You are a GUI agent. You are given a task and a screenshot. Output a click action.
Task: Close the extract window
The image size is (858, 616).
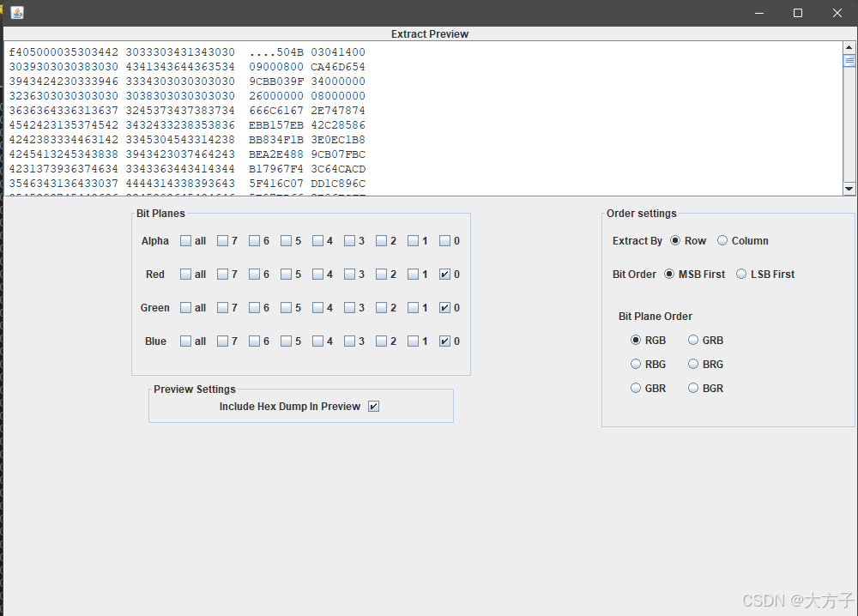coord(837,13)
